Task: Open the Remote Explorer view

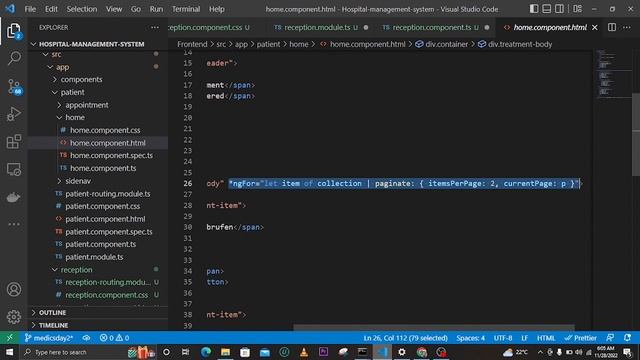Action: coord(13,169)
